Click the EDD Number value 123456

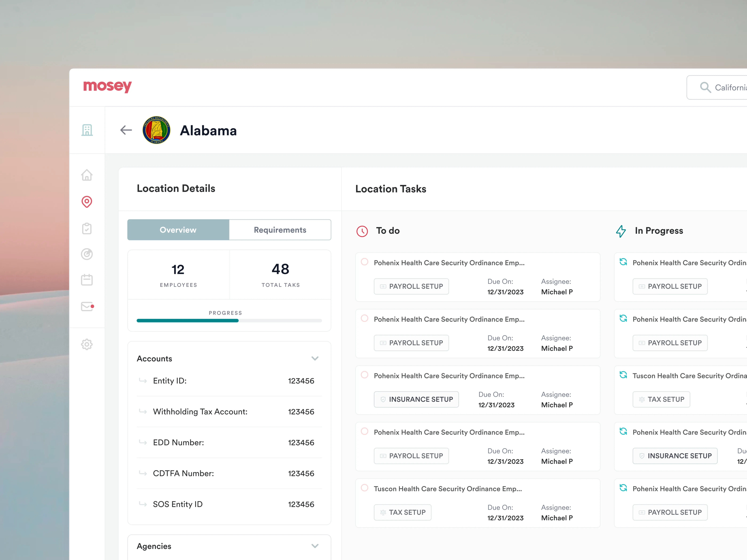coord(301,443)
